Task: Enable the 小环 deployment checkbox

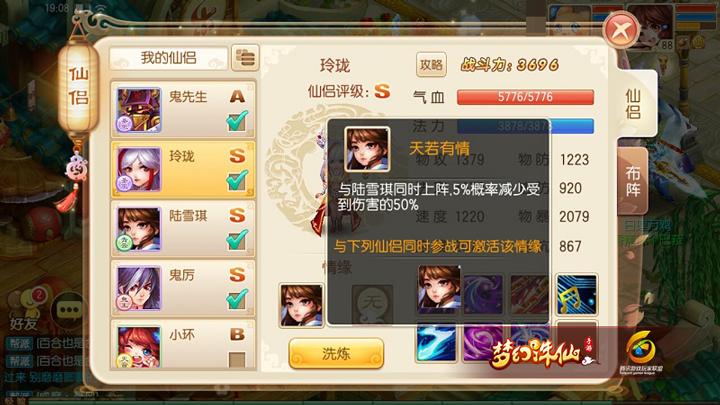Action: coord(237,360)
